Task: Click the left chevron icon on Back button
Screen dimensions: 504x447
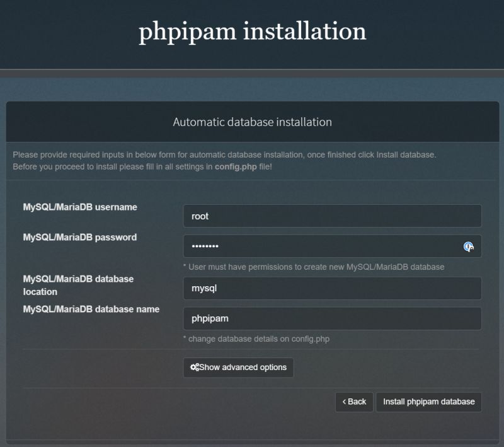Action: tap(345, 402)
